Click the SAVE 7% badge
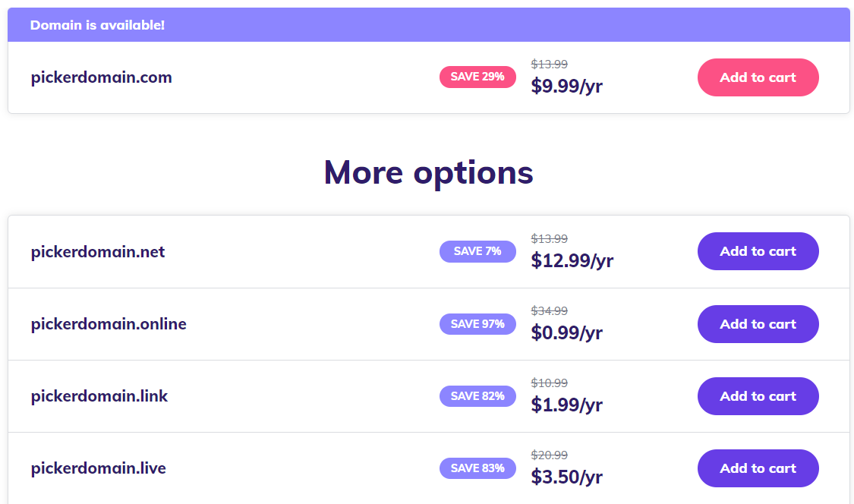854x504 pixels. point(477,251)
